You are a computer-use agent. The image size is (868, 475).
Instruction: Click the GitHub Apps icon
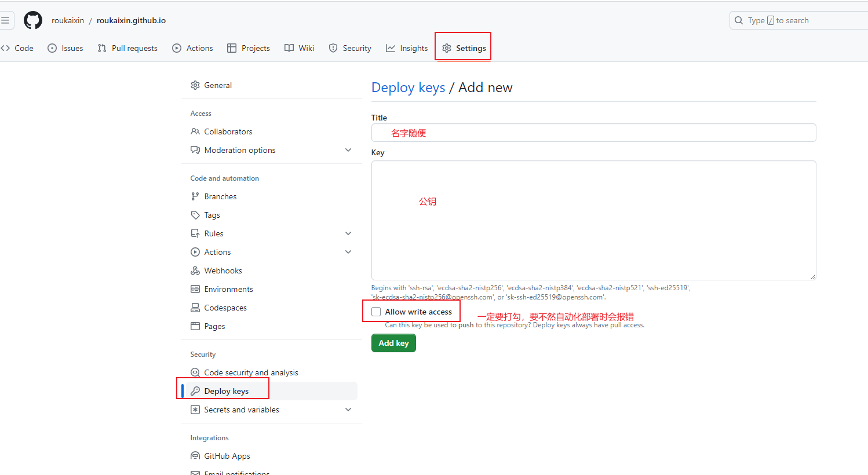pos(195,456)
